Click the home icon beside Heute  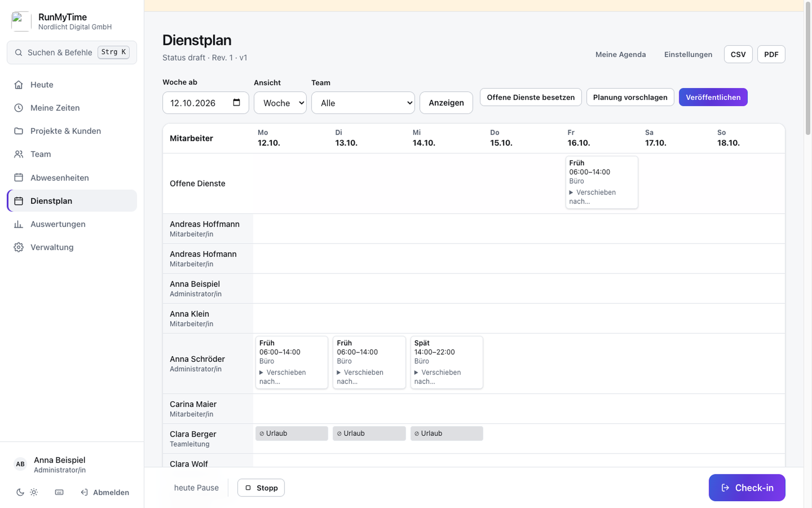coord(18,85)
